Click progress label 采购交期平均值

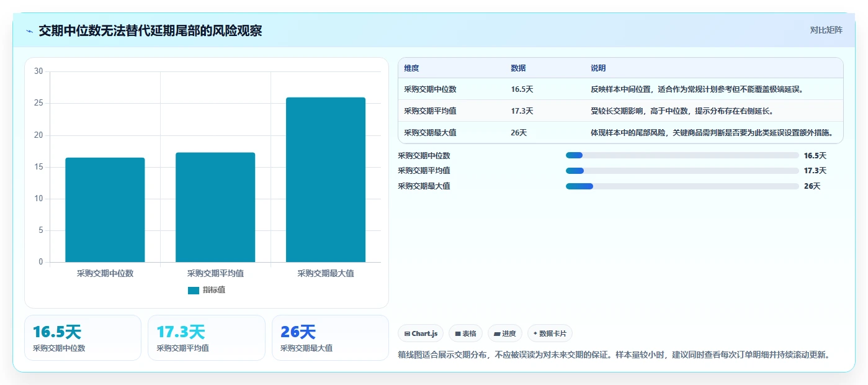coord(424,171)
